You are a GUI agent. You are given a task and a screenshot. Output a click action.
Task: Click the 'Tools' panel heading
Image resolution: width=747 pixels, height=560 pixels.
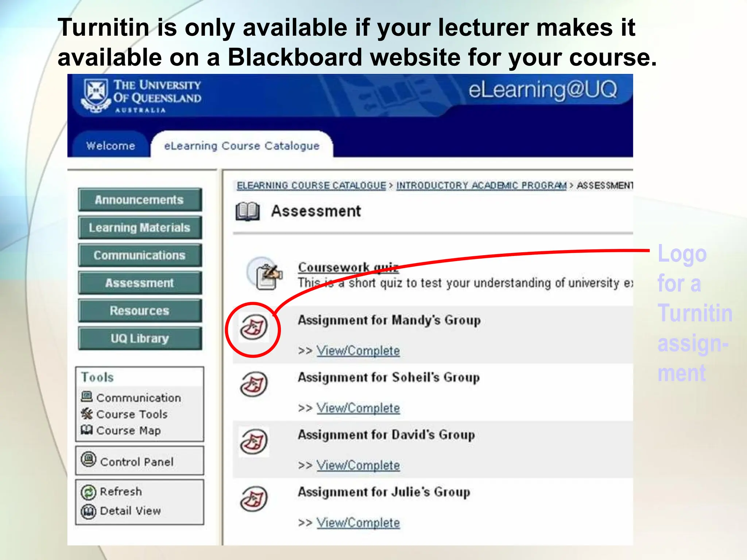point(97,377)
